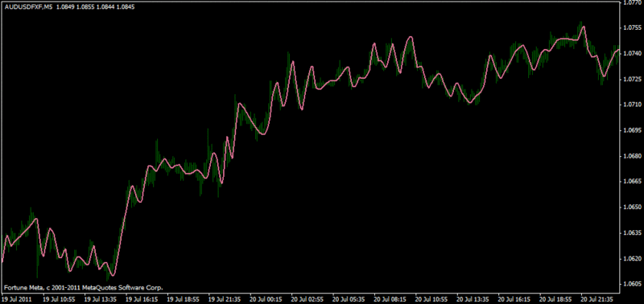Click the 20 Jul 21:35 time label
This screenshot has height=304, width=644.
[597, 299]
